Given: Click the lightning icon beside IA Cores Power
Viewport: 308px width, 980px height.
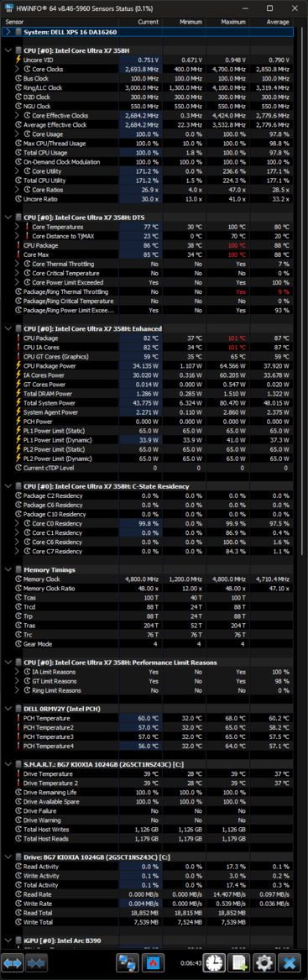Looking at the screenshot, I should tap(18, 375).
